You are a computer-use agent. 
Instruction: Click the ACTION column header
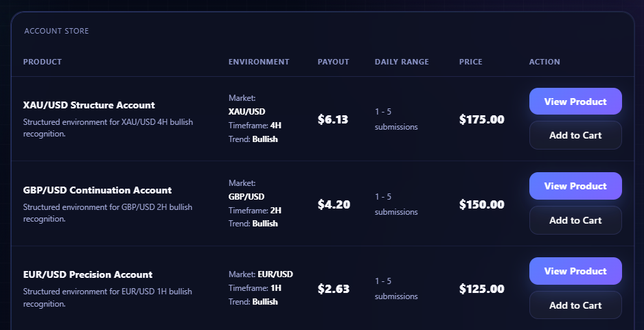[544, 62]
